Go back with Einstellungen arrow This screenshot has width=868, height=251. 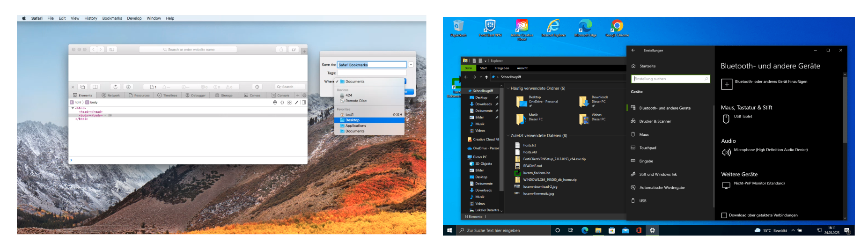633,50
